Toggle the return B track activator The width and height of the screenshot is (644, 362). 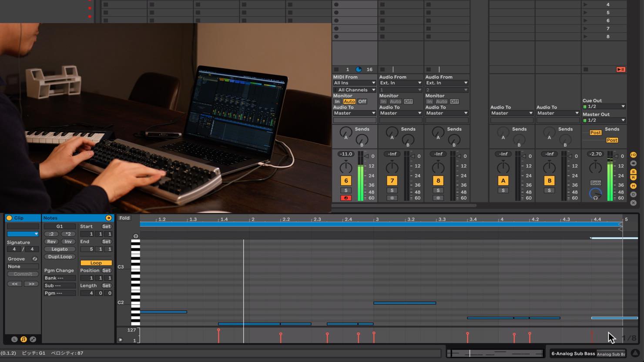pyautogui.click(x=550, y=181)
